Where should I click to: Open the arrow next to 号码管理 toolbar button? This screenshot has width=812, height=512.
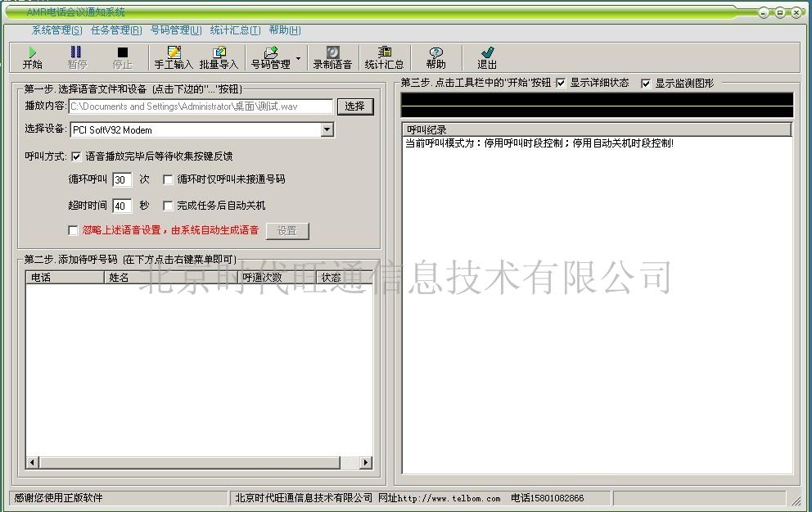298,58
